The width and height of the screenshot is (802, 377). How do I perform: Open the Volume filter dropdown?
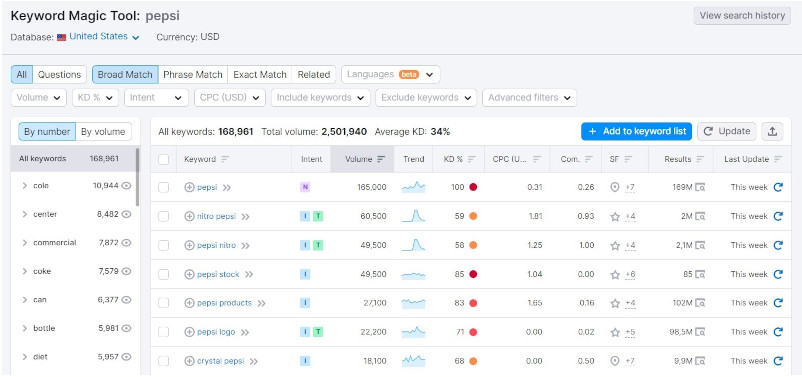(x=39, y=98)
